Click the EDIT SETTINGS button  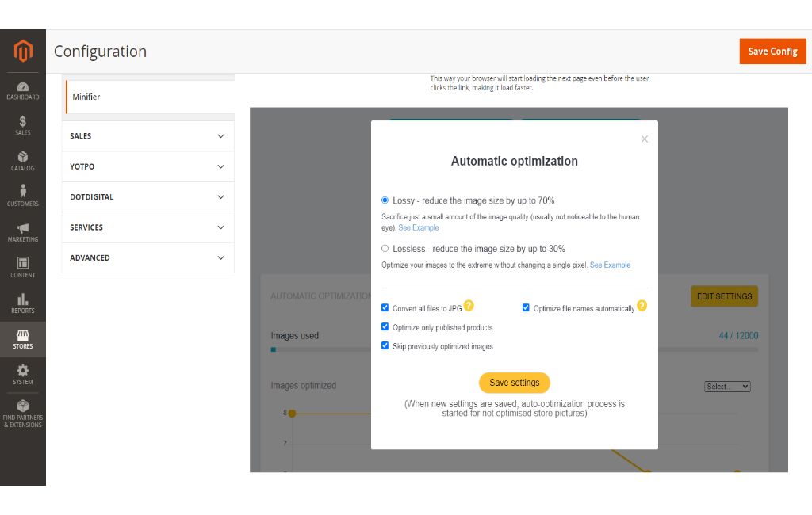(x=724, y=296)
